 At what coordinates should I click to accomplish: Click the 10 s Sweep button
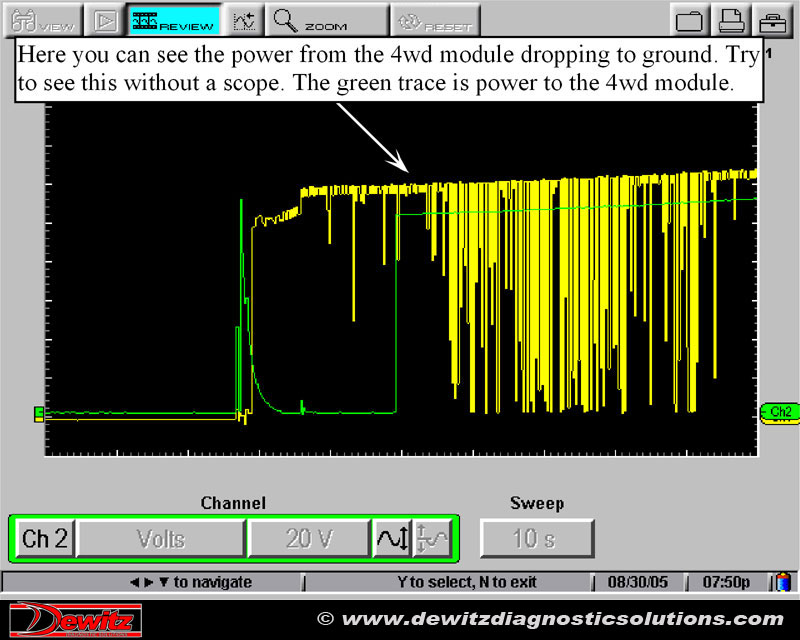tap(536, 539)
